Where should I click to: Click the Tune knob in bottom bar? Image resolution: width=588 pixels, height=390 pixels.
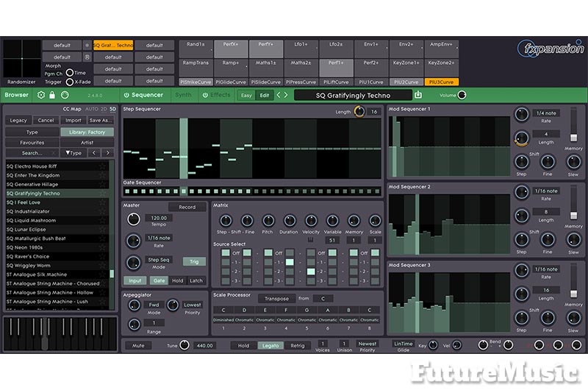[184, 345]
